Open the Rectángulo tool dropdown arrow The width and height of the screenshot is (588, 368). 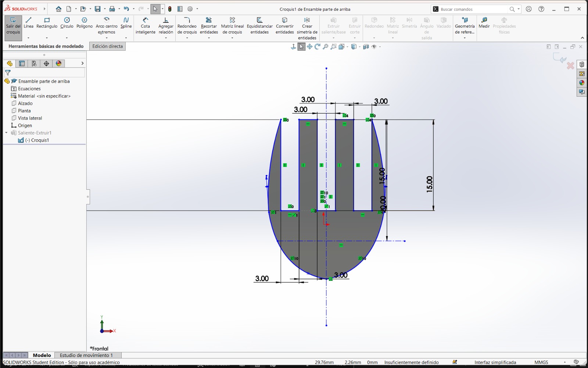(47, 38)
